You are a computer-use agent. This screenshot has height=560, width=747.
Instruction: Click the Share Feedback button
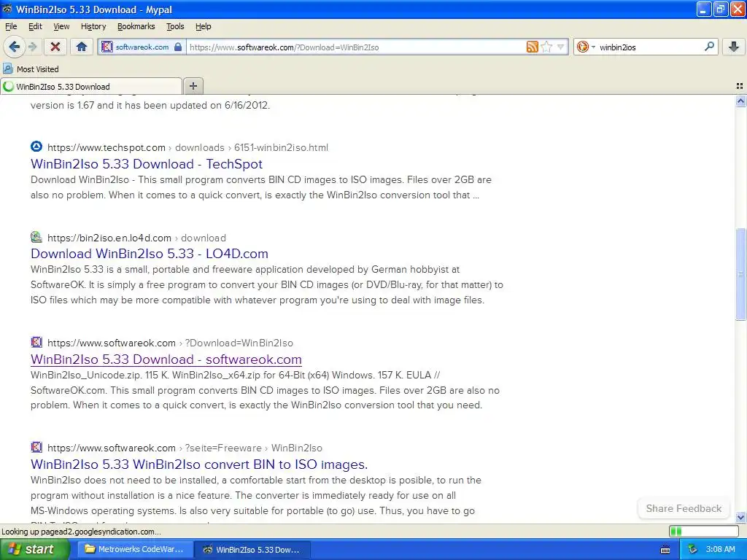684,508
